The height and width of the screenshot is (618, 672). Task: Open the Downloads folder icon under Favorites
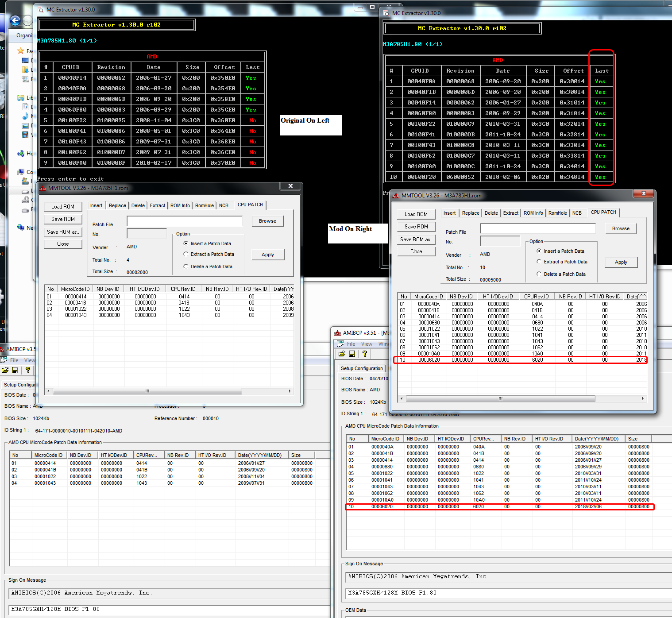click(26, 70)
